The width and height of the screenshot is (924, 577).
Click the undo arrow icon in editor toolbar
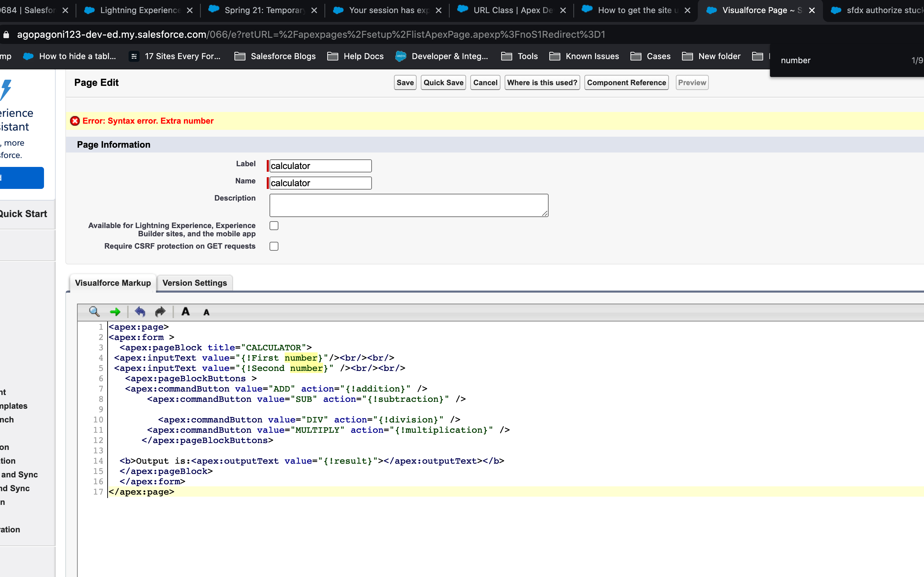pyautogui.click(x=140, y=312)
